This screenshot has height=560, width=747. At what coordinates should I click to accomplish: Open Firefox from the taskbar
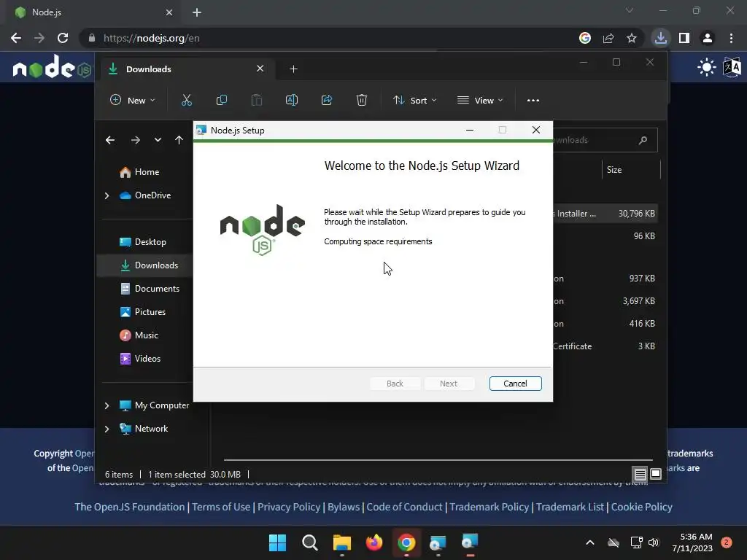[374, 542]
